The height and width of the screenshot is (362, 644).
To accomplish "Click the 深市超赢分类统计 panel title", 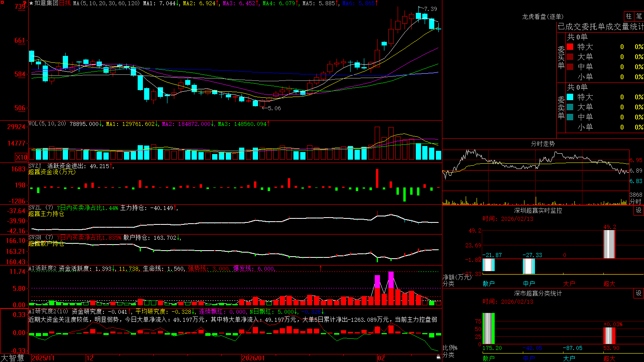I will tap(538, 293).
